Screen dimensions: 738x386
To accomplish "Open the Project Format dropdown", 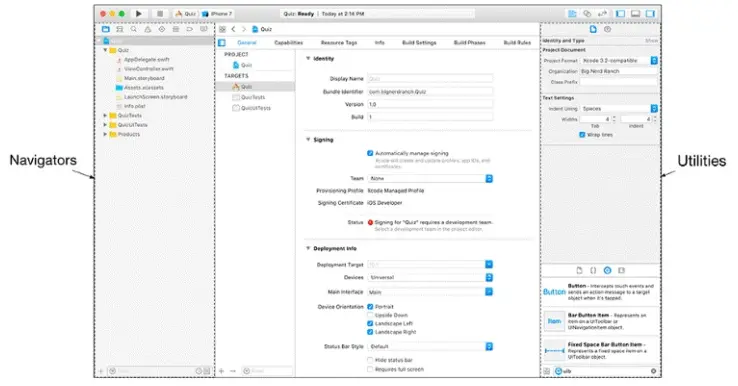I will pyautogui.click(x=619, y=60).
